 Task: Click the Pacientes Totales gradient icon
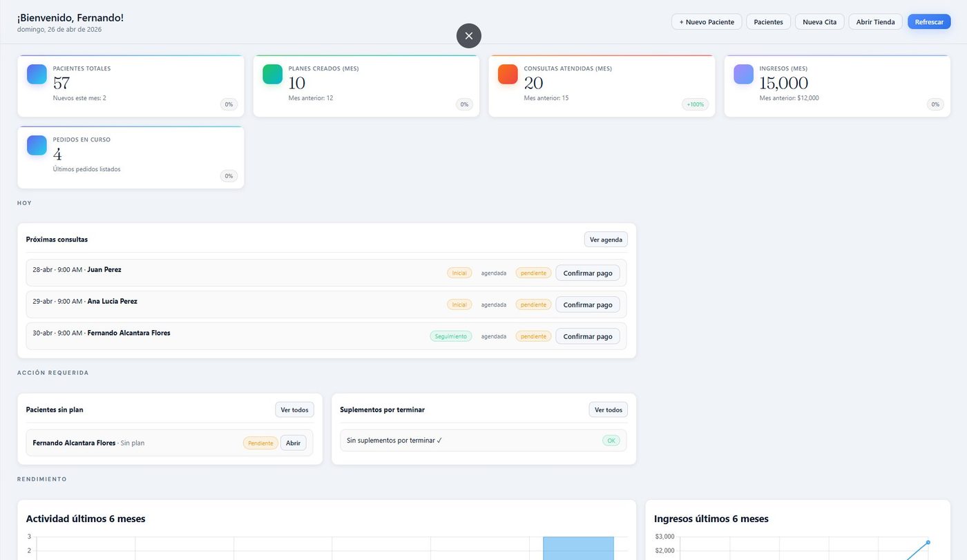(x=37, y=74)
